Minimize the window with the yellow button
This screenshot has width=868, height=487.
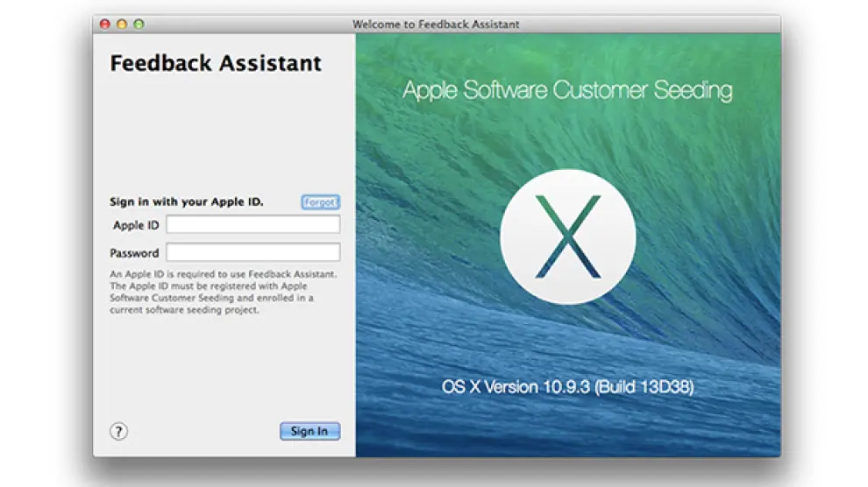(x=122, y=25)
